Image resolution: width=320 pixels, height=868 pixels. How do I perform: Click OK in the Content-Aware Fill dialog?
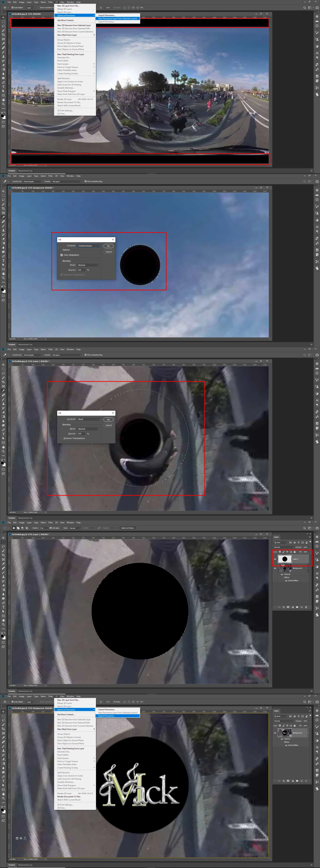[108, 246]
